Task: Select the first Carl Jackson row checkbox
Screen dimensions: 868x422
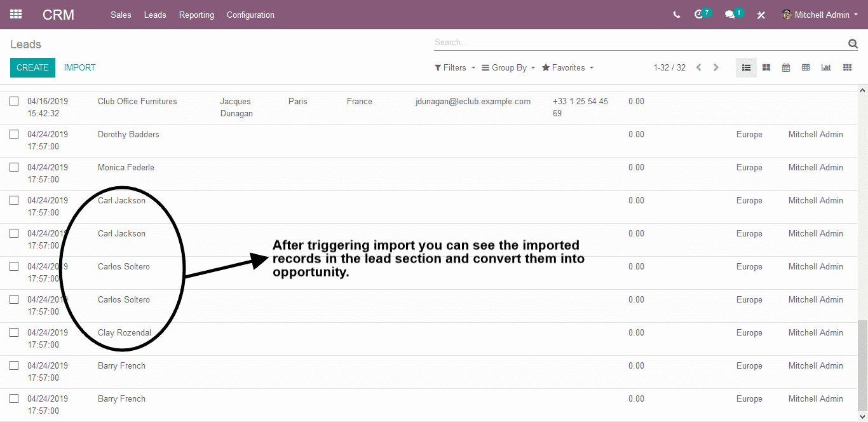Action: pos(14,200)
